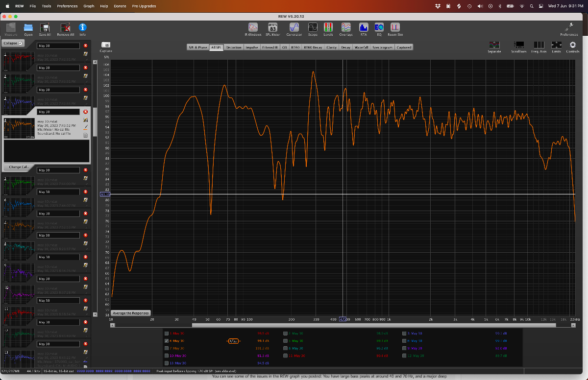Launch the signal Generator

(294, 29)
